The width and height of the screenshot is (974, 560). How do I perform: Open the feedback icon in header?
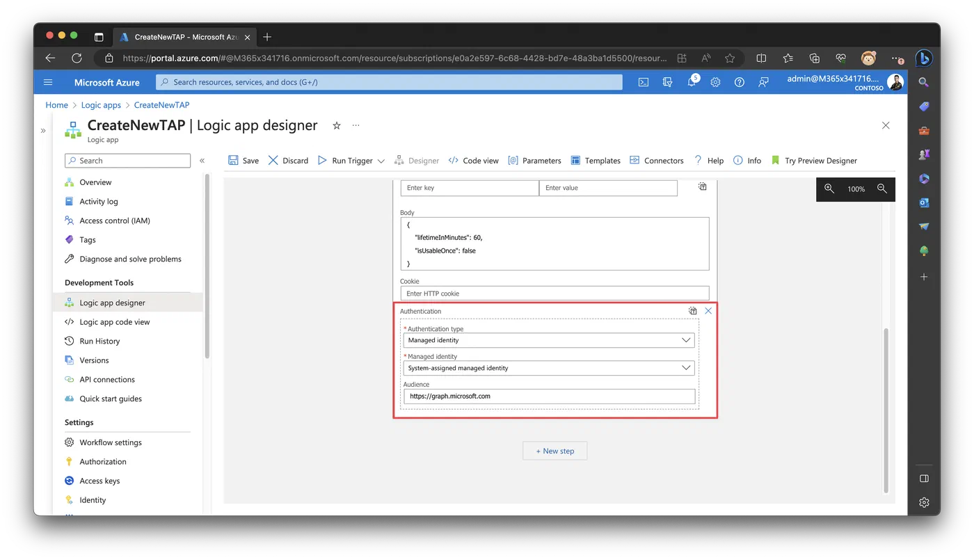[x=763, y=82]
